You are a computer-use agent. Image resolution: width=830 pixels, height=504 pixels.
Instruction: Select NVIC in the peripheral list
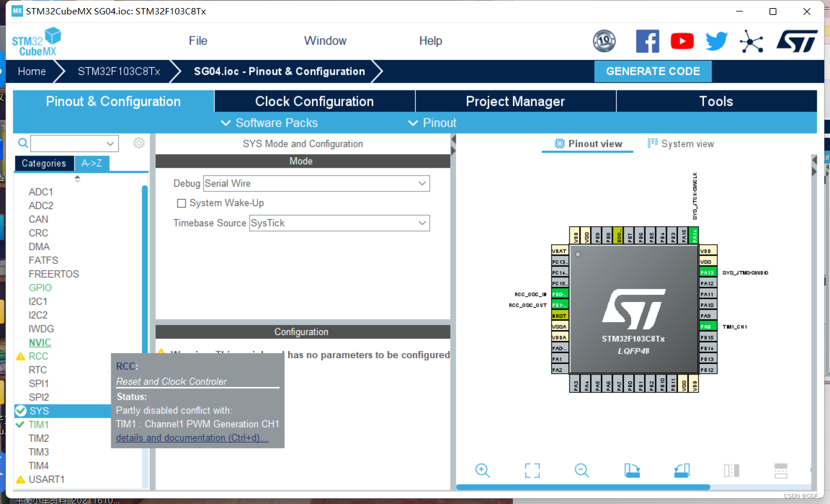click(x=40, y=342)
